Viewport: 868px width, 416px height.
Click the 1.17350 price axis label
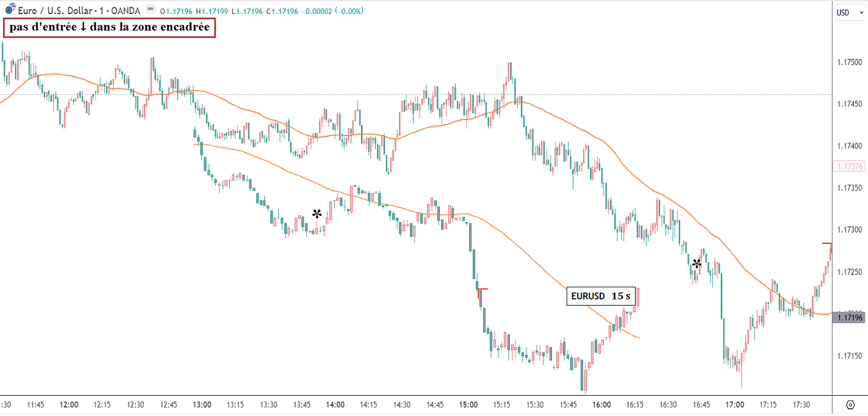[x=850, y=188]
